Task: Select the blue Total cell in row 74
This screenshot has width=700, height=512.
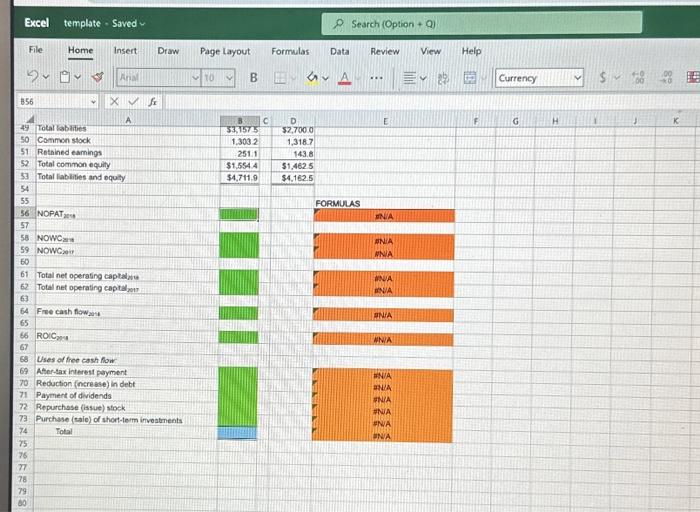Action: [238, 433]
